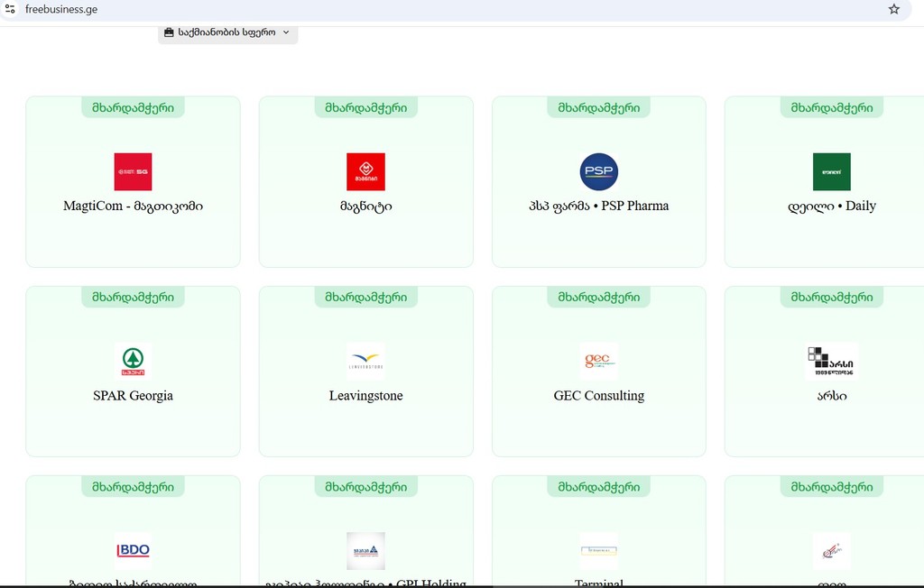
Task: Select the არსი company name text
Action: pos(831,396)
